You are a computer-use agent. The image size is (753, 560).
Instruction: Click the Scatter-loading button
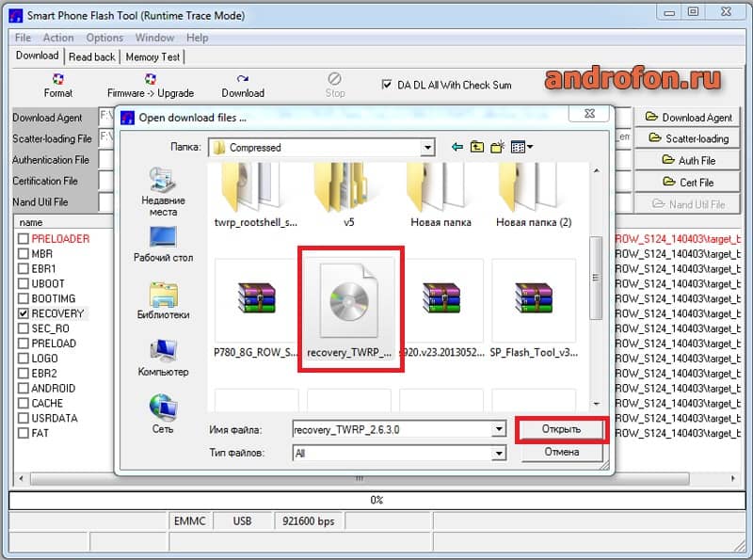click(688, 138)
